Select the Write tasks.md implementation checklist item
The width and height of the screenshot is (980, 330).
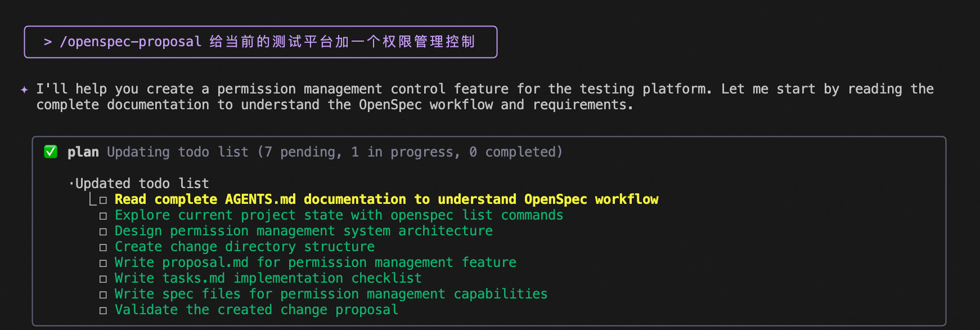(268, 278)
